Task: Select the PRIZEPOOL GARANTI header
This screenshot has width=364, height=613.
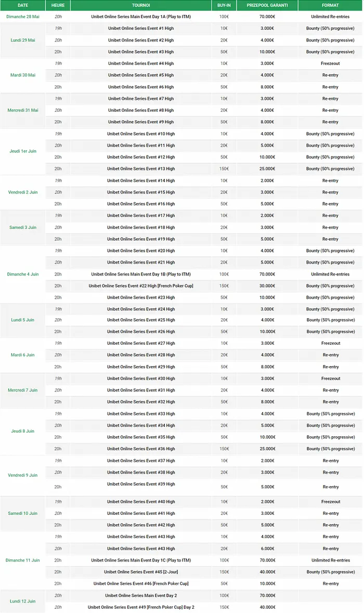Action: (267, 5)
